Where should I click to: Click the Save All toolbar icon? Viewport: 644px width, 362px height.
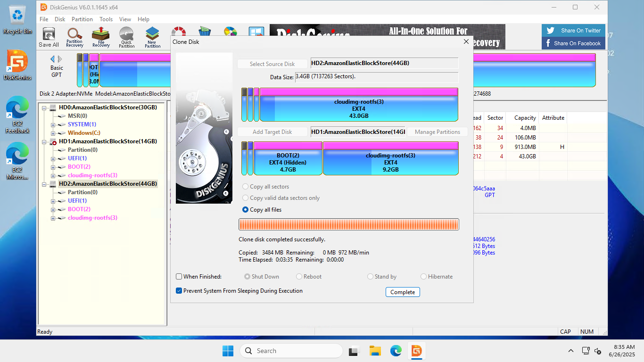tap(49, 37)
